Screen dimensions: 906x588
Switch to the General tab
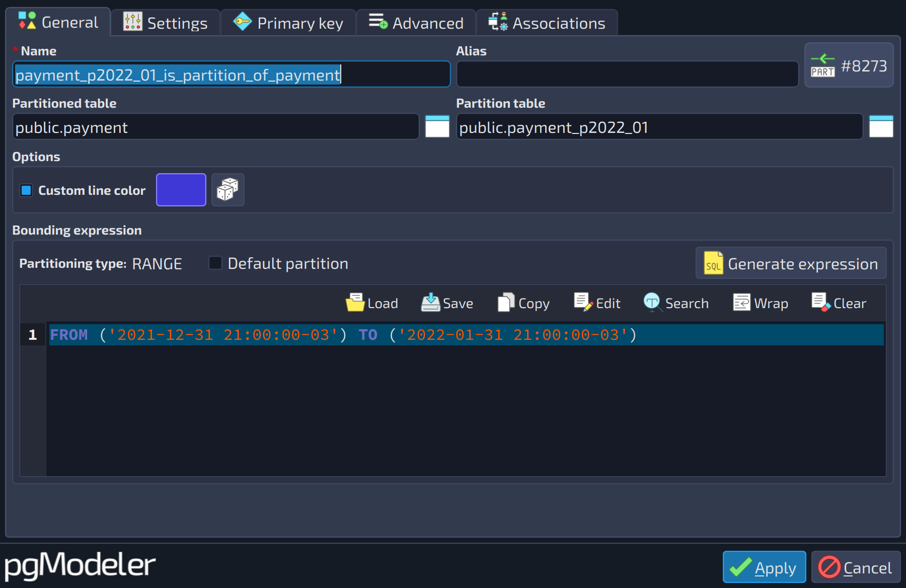click(58, 22)
